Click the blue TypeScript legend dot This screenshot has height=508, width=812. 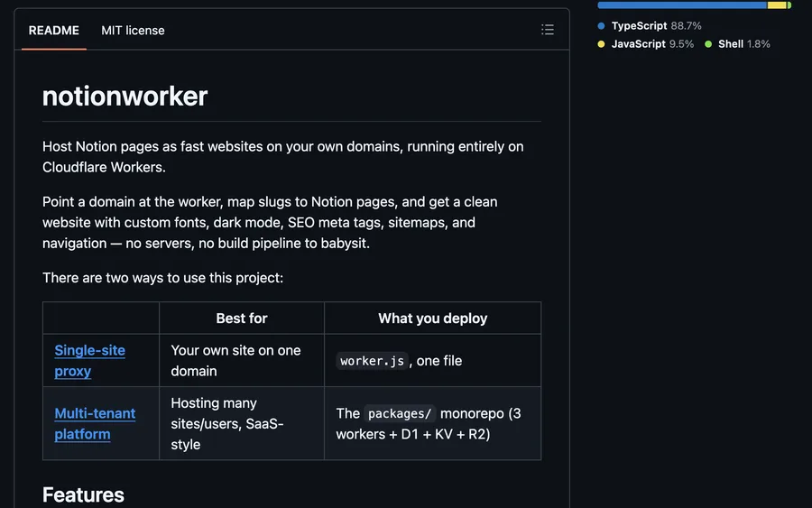[601, 26]
